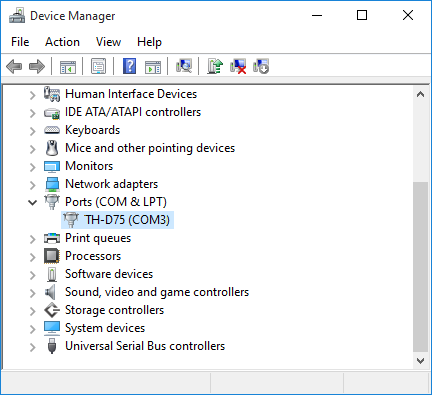The height and width of the screenshot is (395, 432).
Task: Click the TH-D75 serial port icon
Action: tap(71, 220)
